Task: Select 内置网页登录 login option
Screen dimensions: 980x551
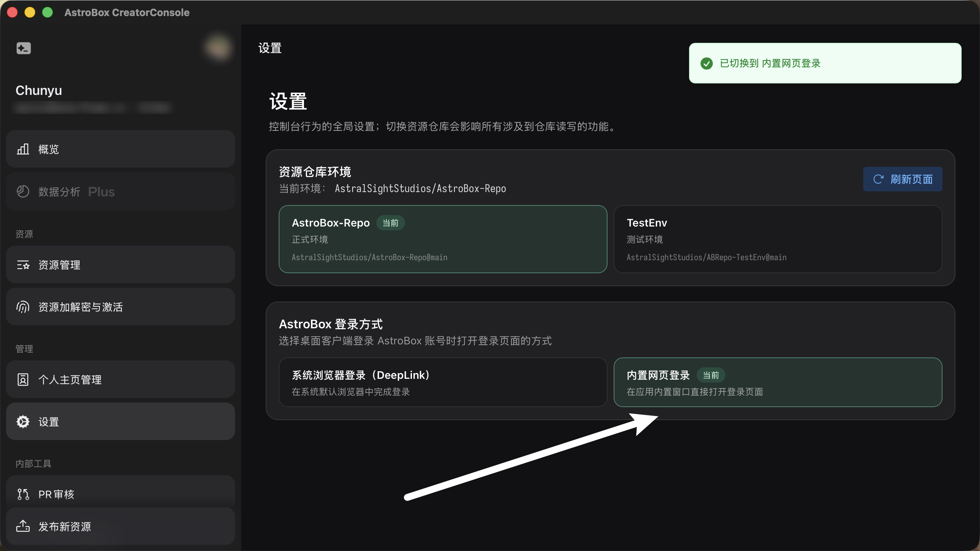Action: [x=778, y=382]
